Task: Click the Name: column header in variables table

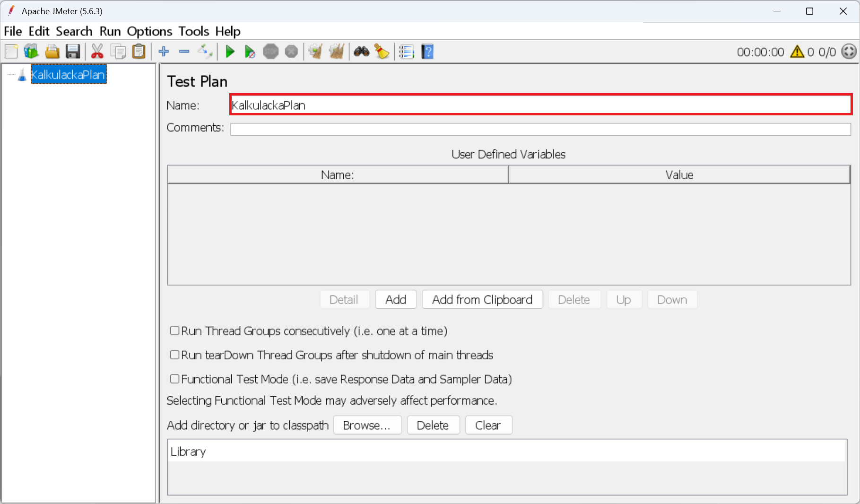Action: 338,175
